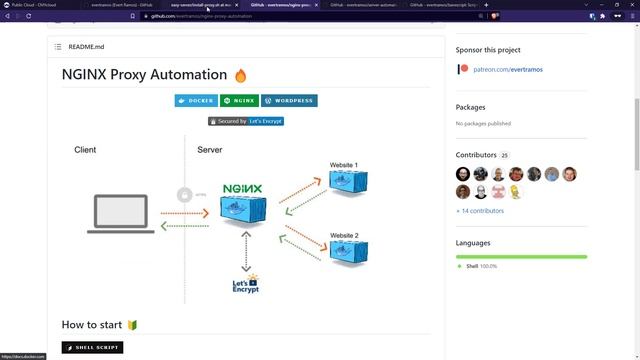640x360 pixels.
Task: Open the pink contributor avatar
Action: click(x=498, y=192)
